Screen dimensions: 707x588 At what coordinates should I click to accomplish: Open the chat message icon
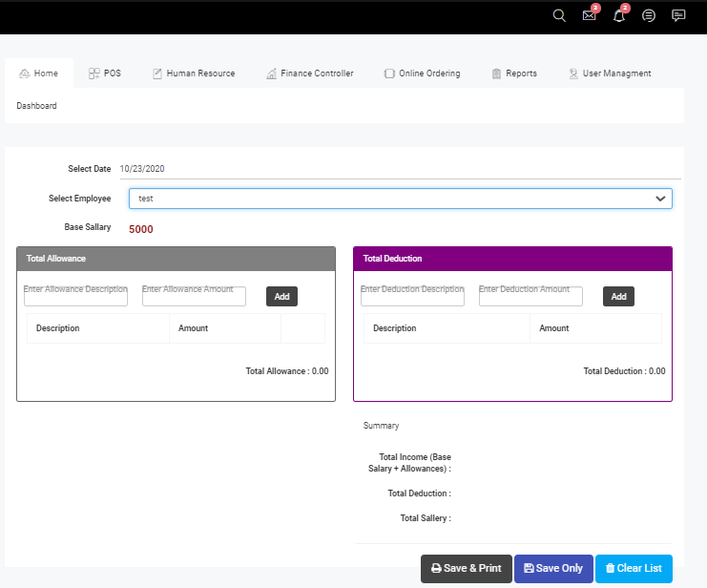pos(678,15)
